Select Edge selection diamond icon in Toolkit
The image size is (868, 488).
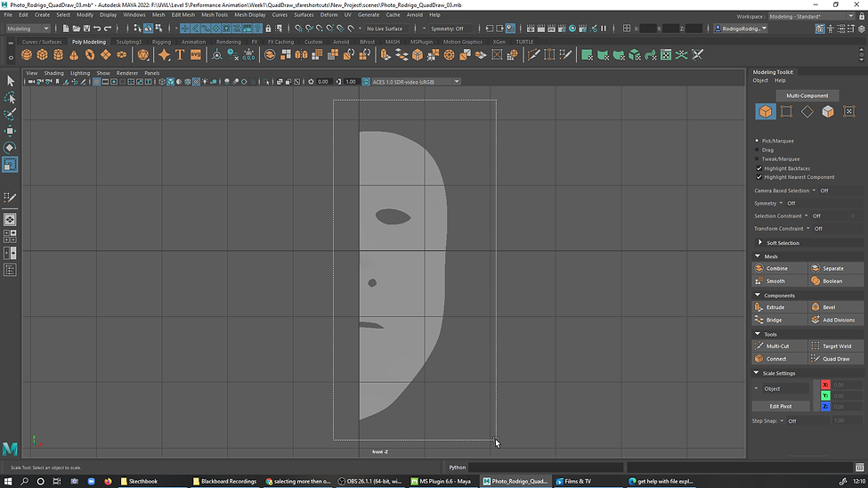click(807, 111)
